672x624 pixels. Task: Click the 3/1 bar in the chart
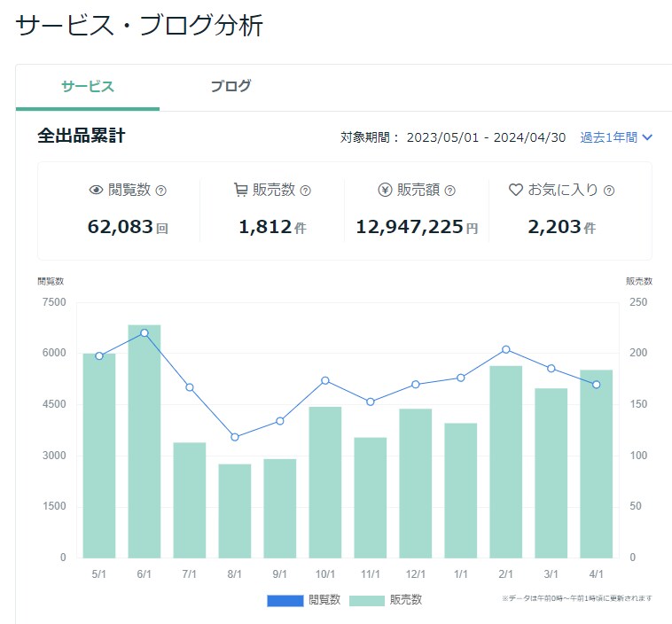551,473
